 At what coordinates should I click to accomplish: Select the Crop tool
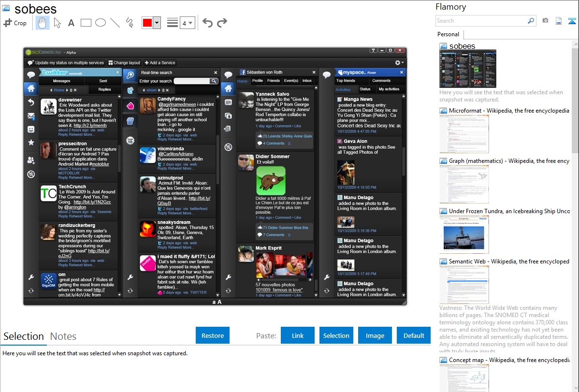[15, 23]
